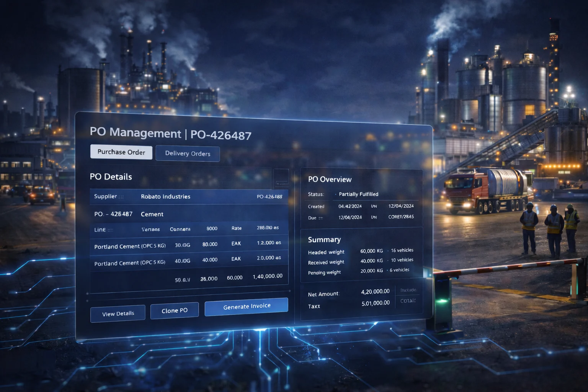This screenshot has height=392, width=588.
Task: Expand the PO Overview section
Action: pos(329,179)
